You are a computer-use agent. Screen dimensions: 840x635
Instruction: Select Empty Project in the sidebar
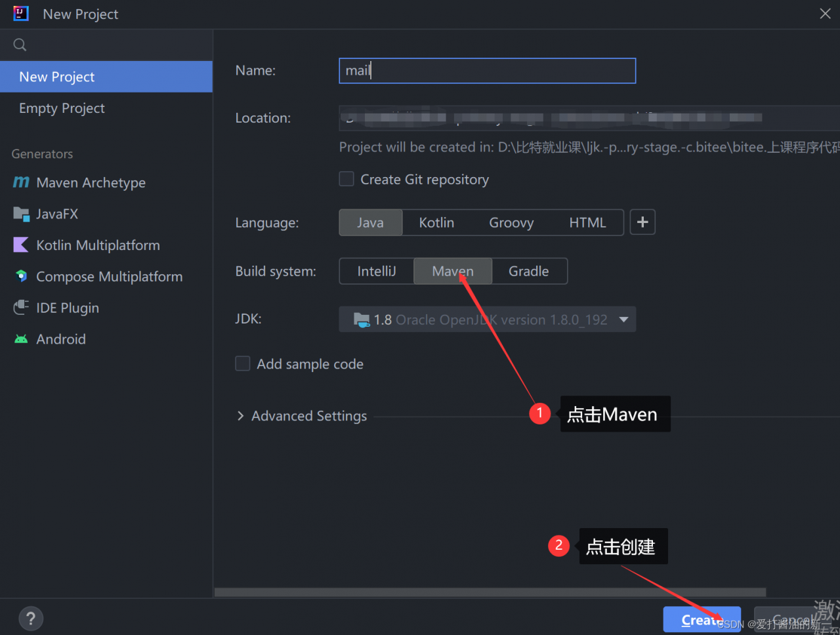[x=106, y=108]
